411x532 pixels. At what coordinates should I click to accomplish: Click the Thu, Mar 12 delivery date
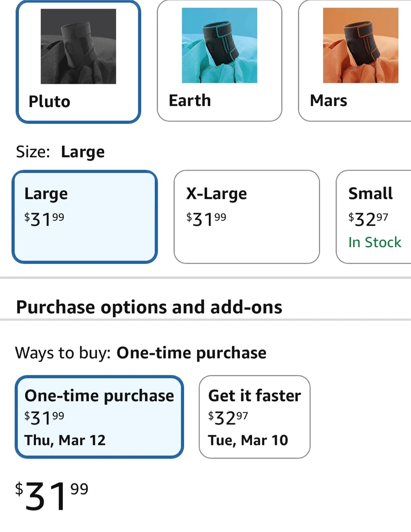(65, 440)
